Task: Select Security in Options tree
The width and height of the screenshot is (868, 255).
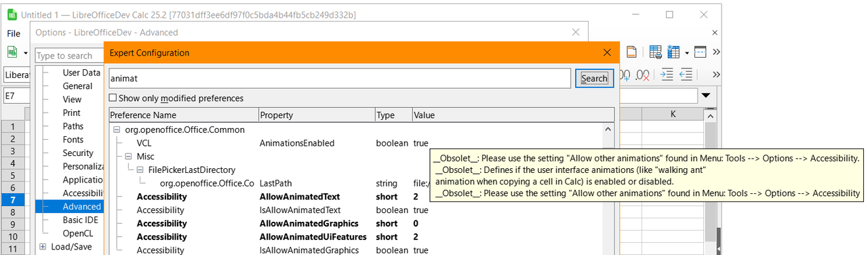Action: click(78, 153)
